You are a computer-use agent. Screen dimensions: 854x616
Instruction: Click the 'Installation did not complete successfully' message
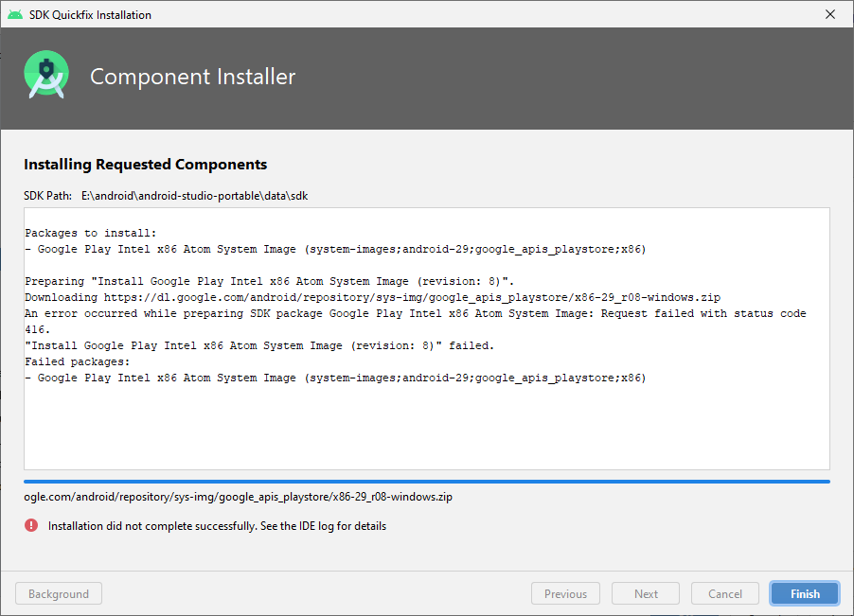click(217, 526)
